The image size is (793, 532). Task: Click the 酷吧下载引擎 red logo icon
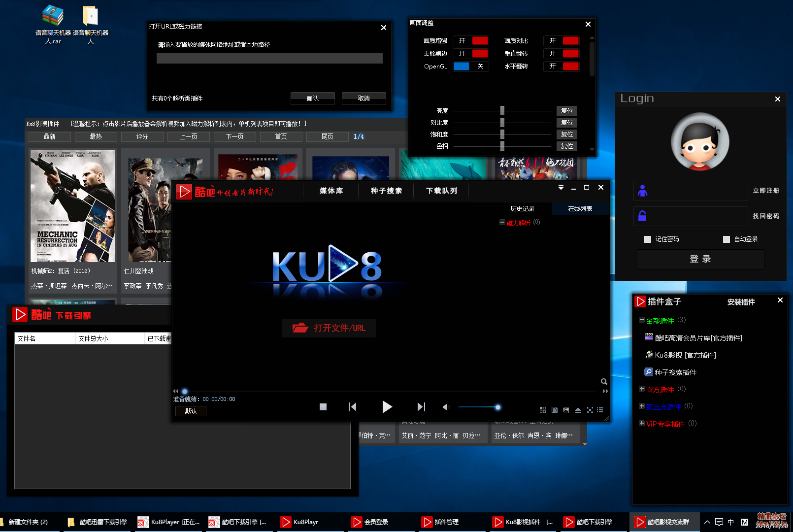(x=20, y=314)
